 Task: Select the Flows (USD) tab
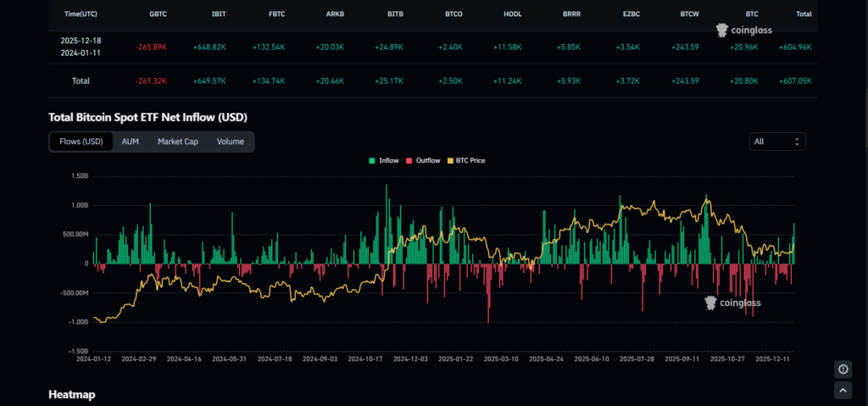[81, 142]
